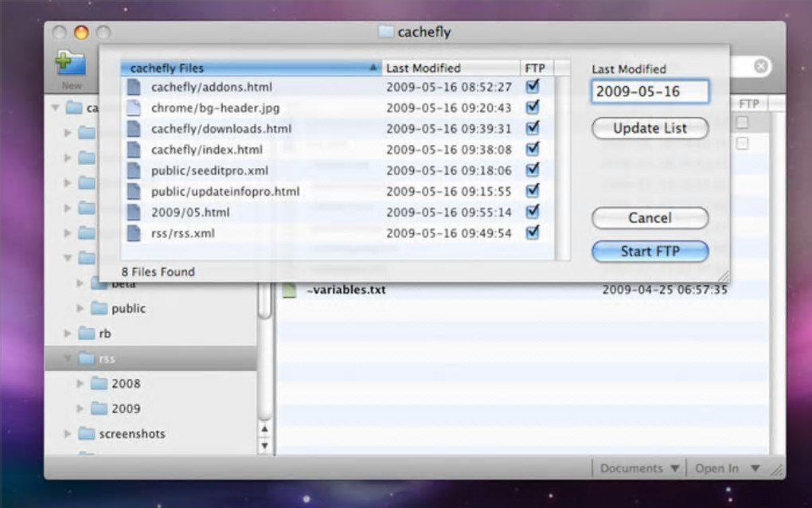The image size is (812, 508).
Task: Click the 8 Files Found status text
Action: 158,272
